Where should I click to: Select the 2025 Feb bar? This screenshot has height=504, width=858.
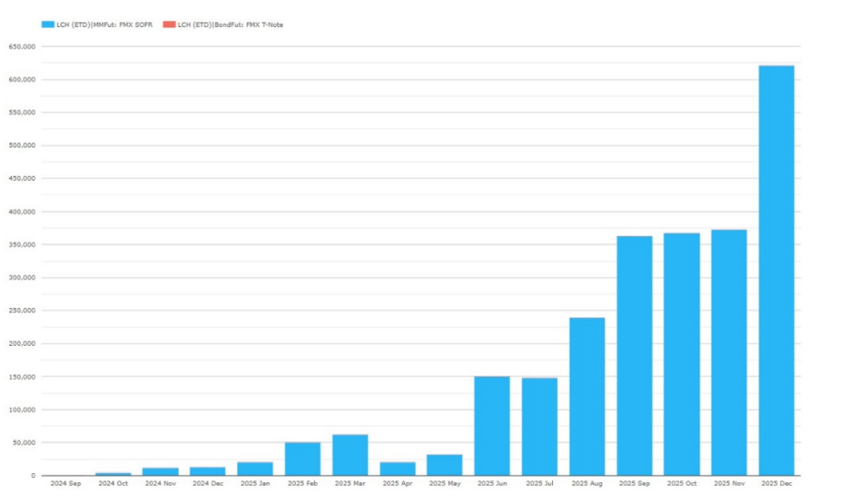pyautogui.click(x=302, y=459)
